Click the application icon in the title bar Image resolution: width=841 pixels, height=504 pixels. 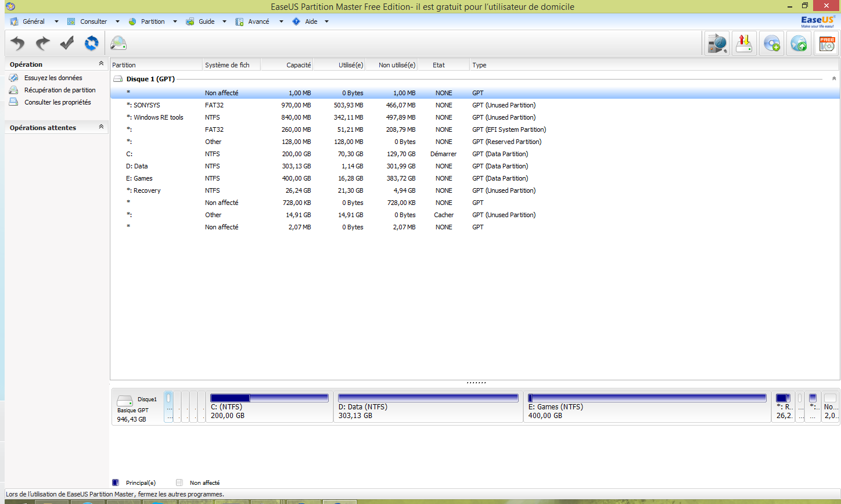(x=10, y=6)
